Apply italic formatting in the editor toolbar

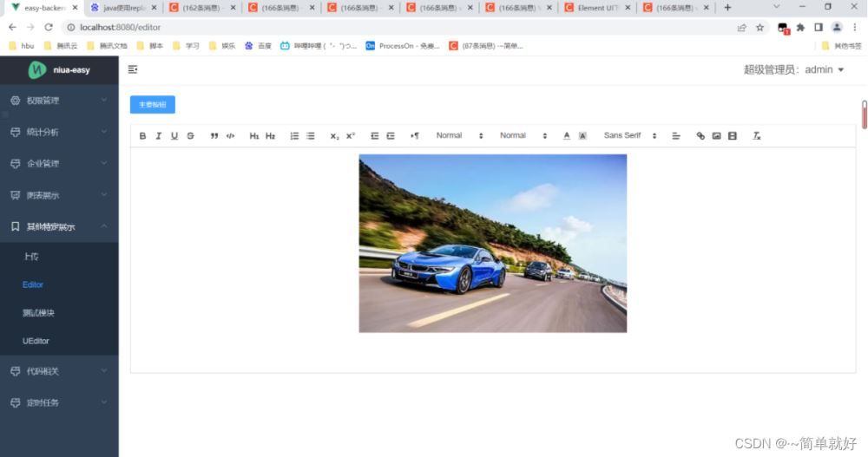coord(159,136)
